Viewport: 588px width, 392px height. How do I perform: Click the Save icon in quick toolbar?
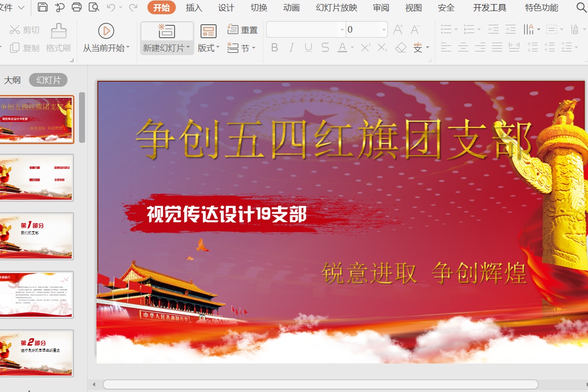pos(43,7)
